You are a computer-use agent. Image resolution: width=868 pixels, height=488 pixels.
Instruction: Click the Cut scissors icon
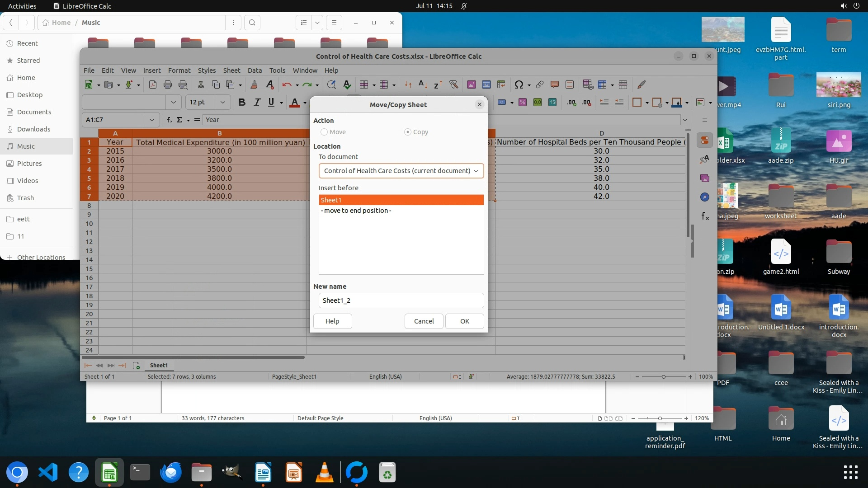(201, 84)
